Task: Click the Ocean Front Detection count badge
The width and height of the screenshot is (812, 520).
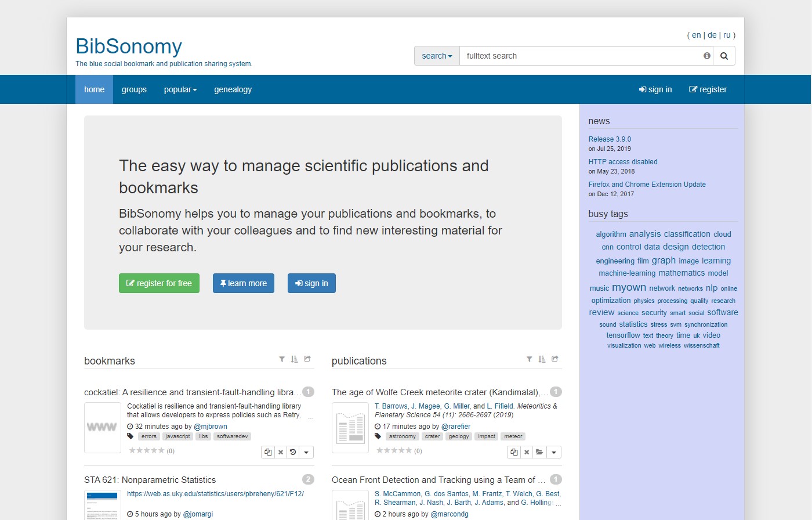Action: point(556,479)
